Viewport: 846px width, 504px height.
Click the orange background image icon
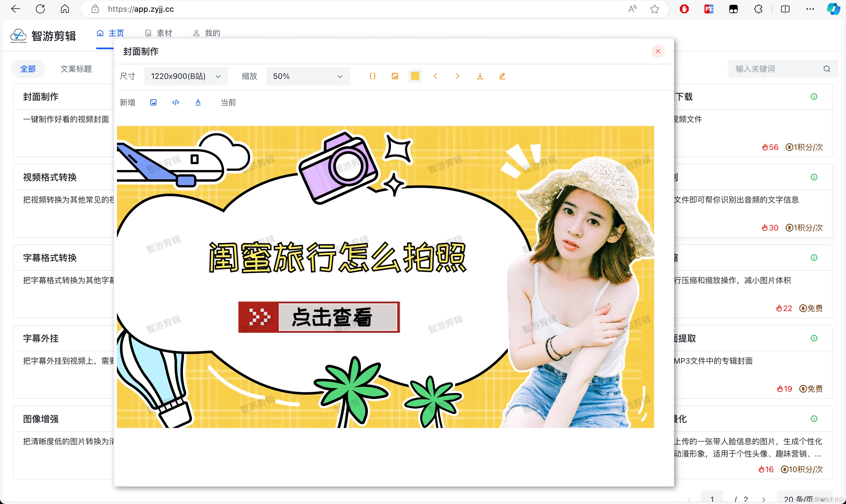pyautogui.click(x=395, y=76)
